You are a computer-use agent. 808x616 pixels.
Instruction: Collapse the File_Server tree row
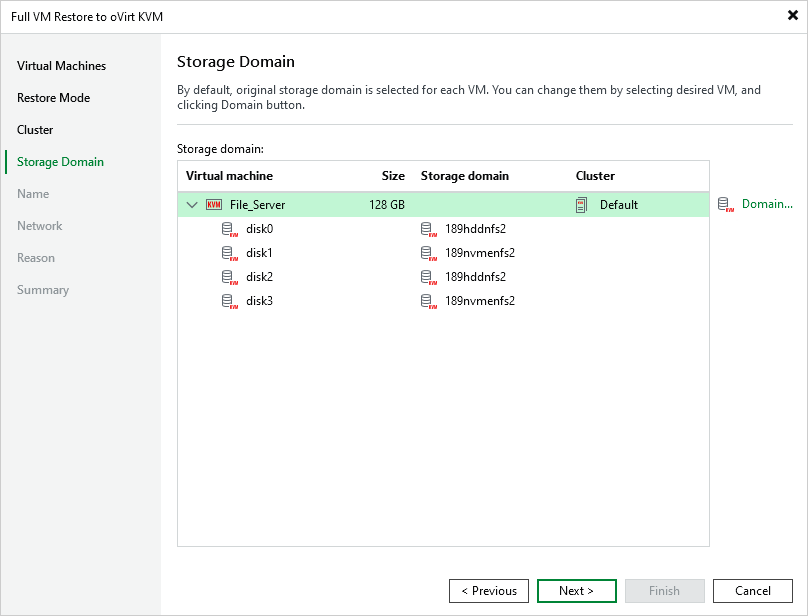tap(192, 205)
